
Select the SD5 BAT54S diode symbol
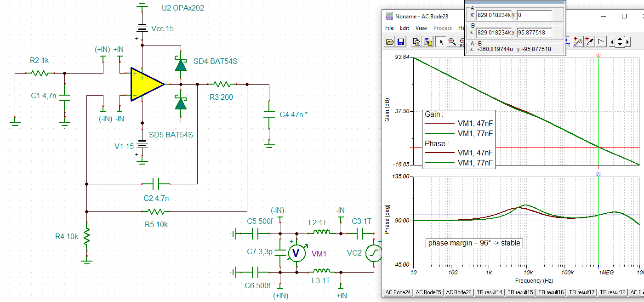point(181,103)
